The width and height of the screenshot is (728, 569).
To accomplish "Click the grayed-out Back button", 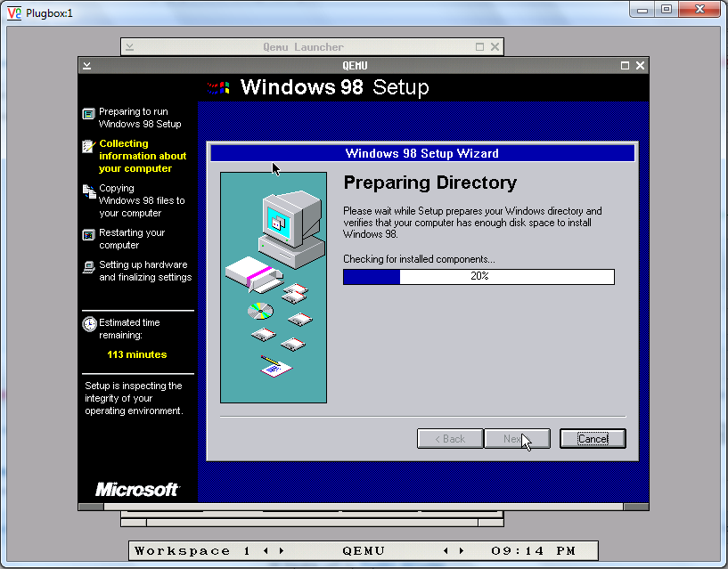I will click(450, 439).
